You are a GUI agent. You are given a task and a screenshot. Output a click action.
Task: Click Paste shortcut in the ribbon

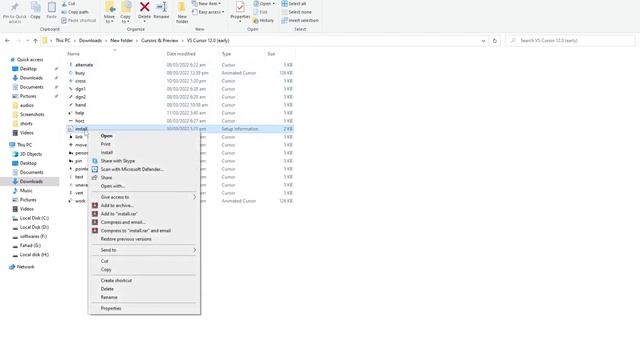[78, 20]
